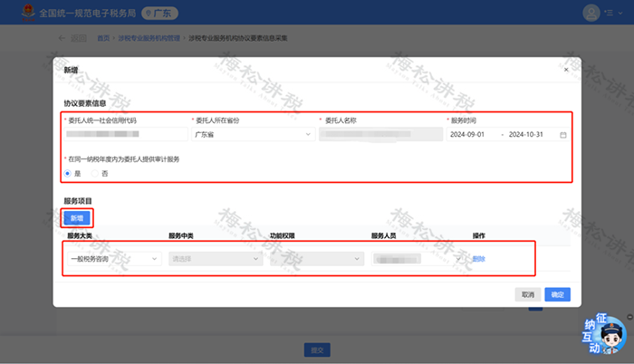Open the 服务大类 dropdown showing 一般税务咨询
The height and width of the screenshot is (364, 634).
114,258
